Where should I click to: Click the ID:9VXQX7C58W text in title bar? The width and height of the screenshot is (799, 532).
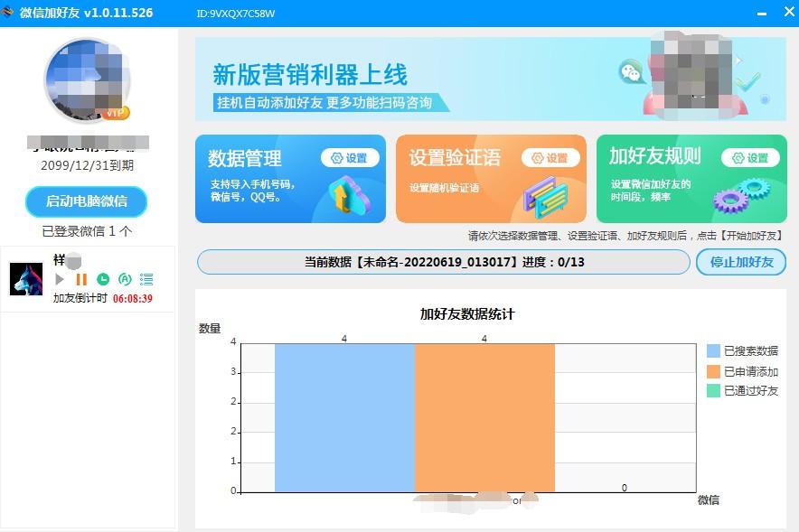tap(235, 14)
